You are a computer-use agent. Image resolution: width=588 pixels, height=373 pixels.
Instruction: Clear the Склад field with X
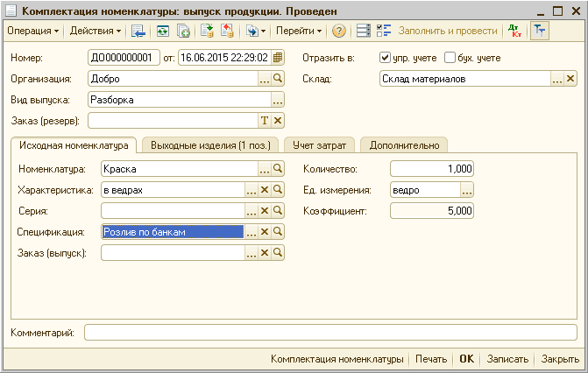[570, 79]
